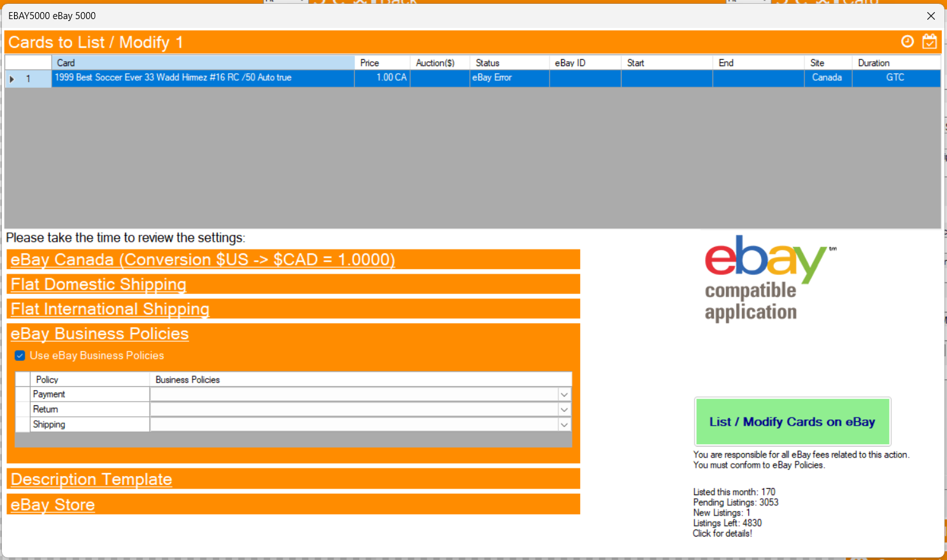
Task: Click the calendar checkmark icon
Action: click(930, 41)
